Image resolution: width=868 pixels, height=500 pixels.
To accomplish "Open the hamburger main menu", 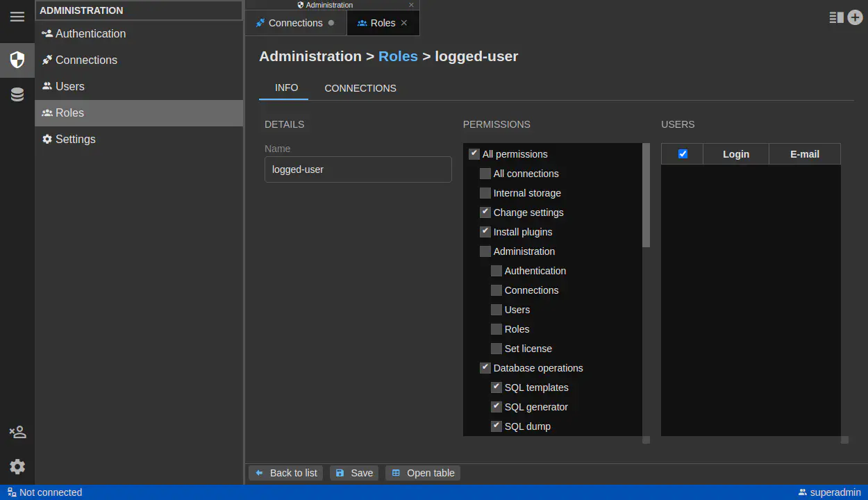I will pos(17,17).
